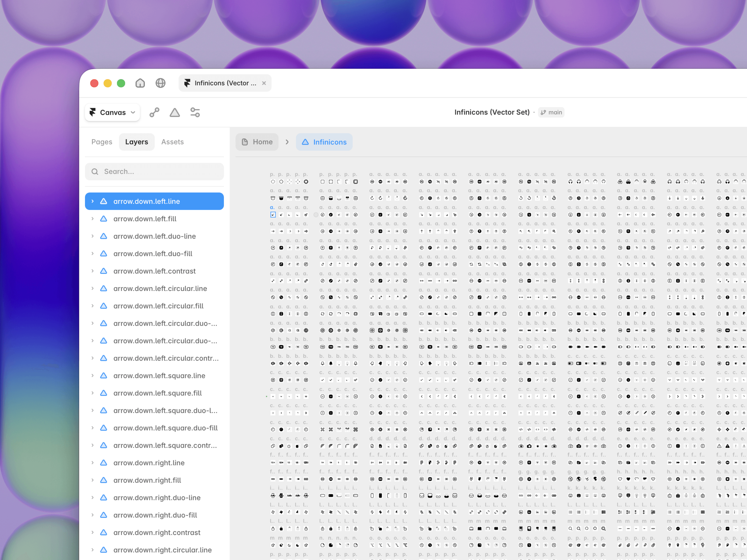Select the arrow.down.right.duo-line layer name
The width and height of the screenshot is (747, 560).
tap(157, 497)
